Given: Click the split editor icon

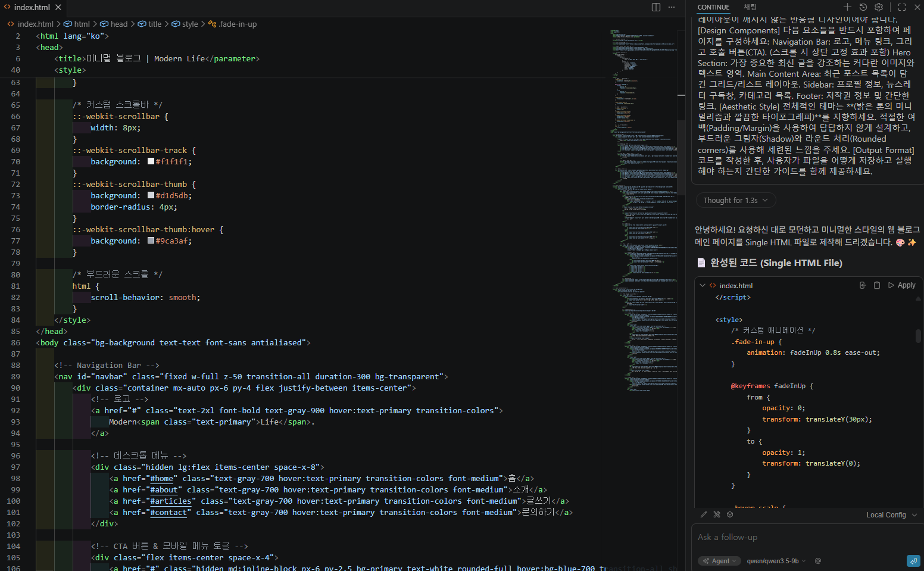Looking at the screenshot, I should coord(656,7).
